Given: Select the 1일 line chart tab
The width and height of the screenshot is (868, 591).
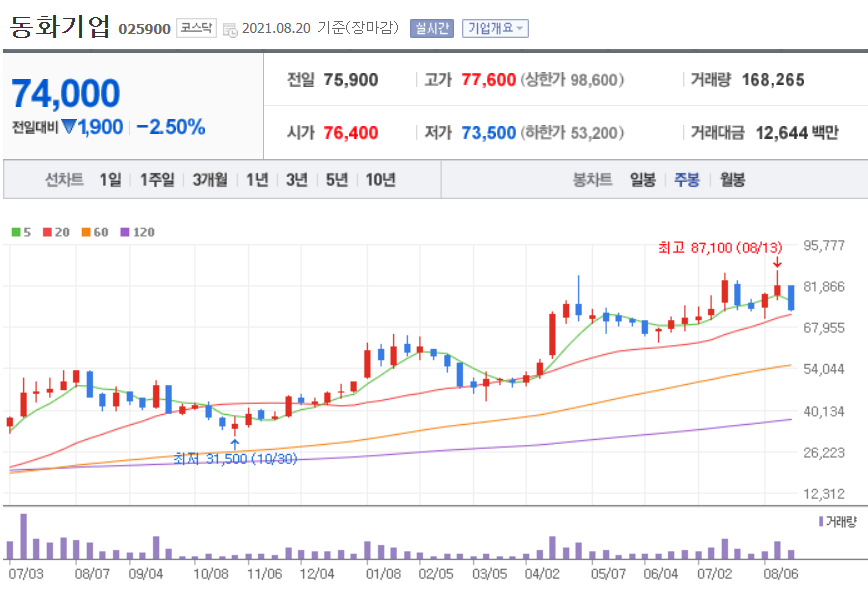Looking at the screenshot, I should tap(110, 179).
